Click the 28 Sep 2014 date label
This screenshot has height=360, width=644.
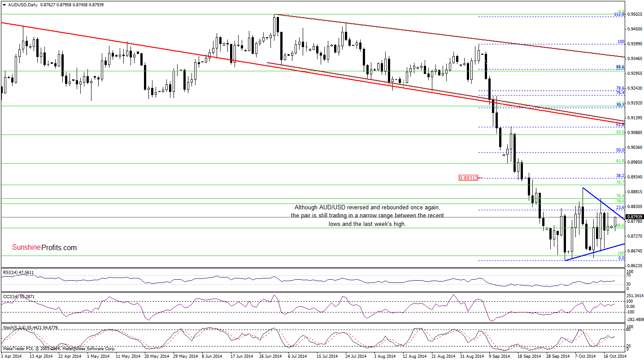(x=558, y=356)
